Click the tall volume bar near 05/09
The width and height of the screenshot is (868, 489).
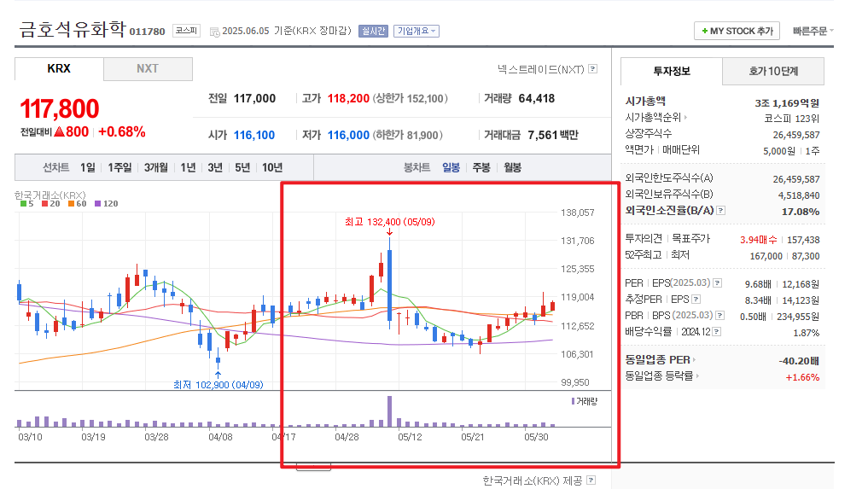pyautogui.click(x=390, y=411)
